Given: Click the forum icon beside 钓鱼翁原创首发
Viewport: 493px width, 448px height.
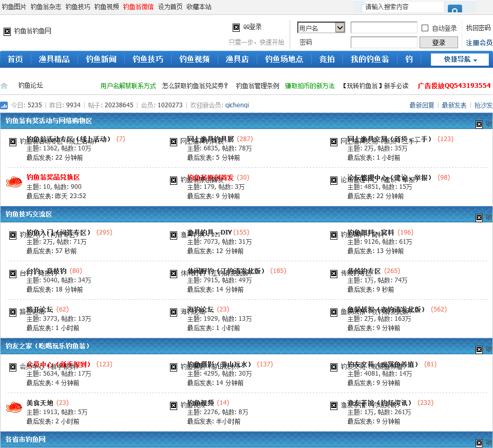Looking at the screenshot, I should click(174, 180).
